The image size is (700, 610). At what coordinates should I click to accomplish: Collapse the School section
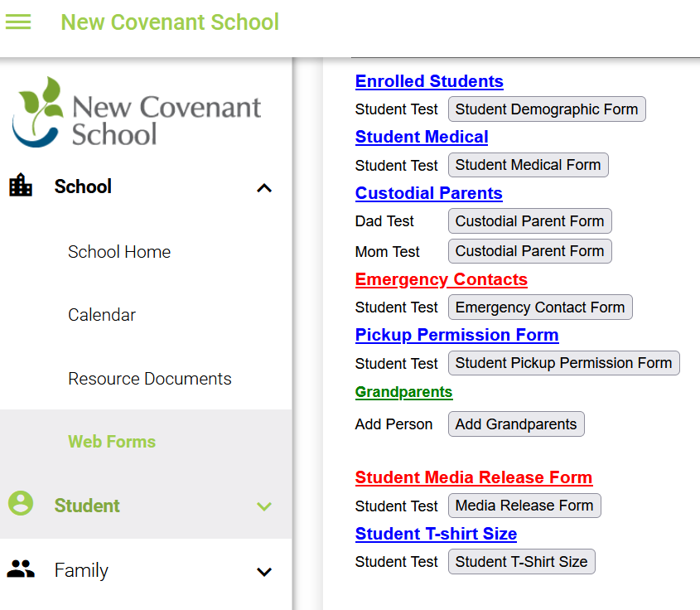point(263,188)
